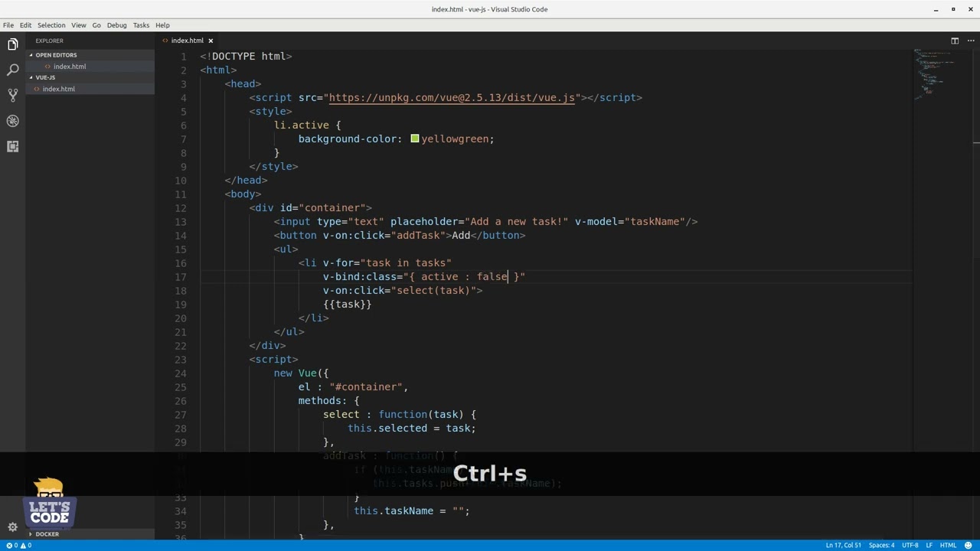Open the Help menu
Viewport: 980px width, 551px height.
(162, 25)
